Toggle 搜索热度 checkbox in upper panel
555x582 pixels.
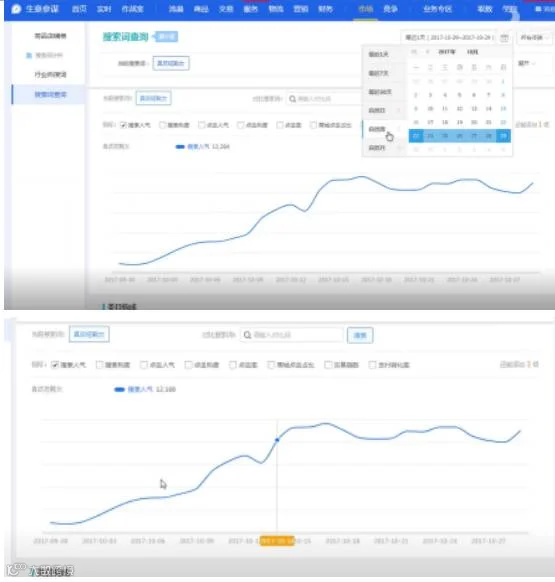[162, 125]
